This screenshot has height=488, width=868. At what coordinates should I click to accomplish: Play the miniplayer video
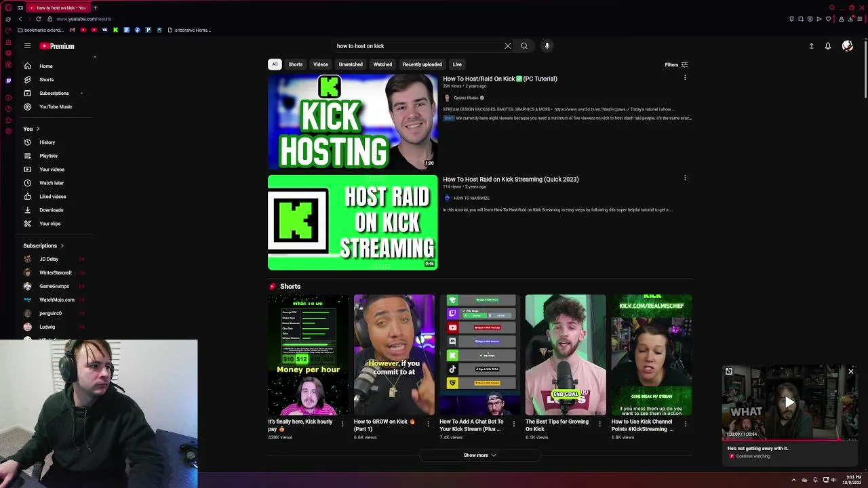pos(790,403)
